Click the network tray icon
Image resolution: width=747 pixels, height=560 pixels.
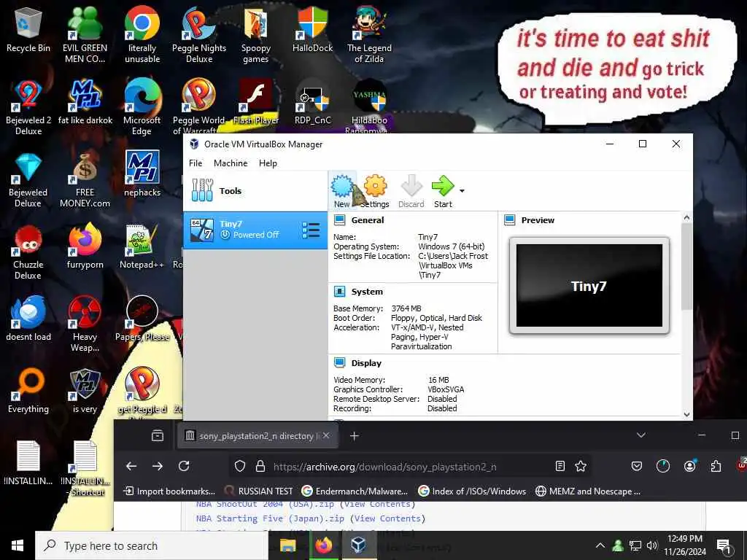[x=635, y=545]
